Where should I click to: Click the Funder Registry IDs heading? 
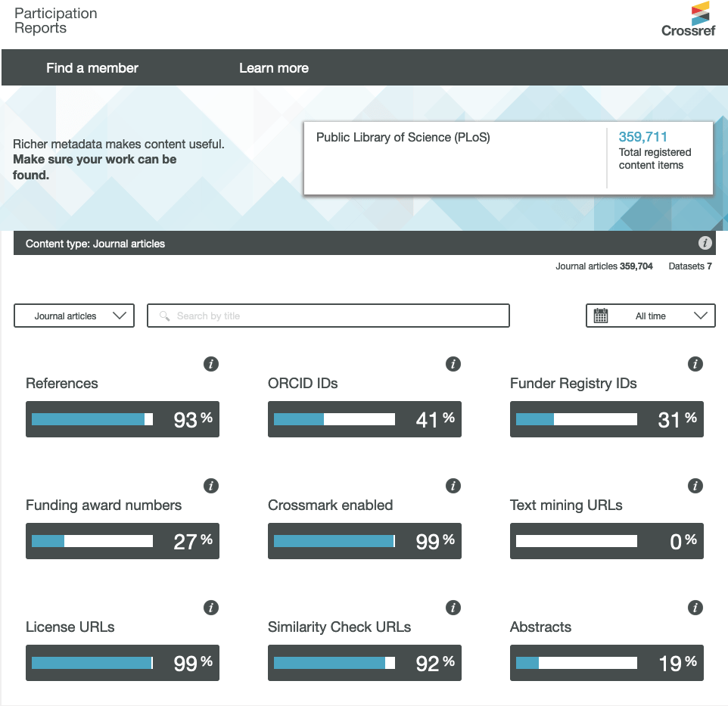[x=574, y=384]
